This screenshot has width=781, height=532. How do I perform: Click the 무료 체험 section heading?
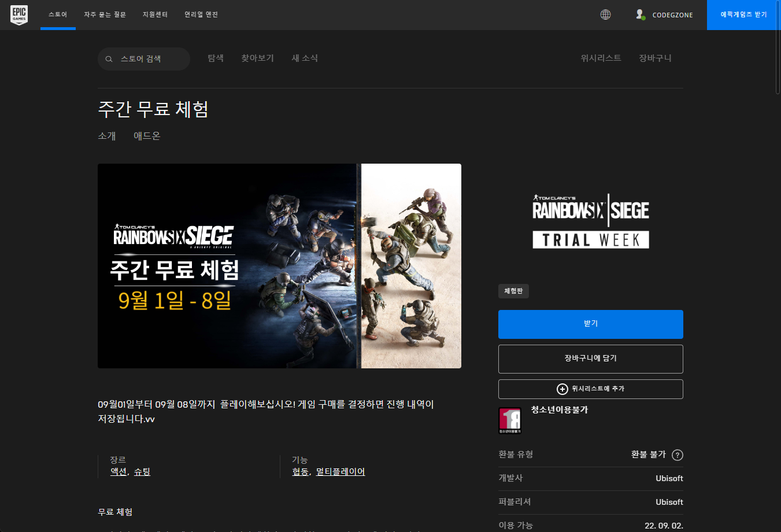pos(115,512)
